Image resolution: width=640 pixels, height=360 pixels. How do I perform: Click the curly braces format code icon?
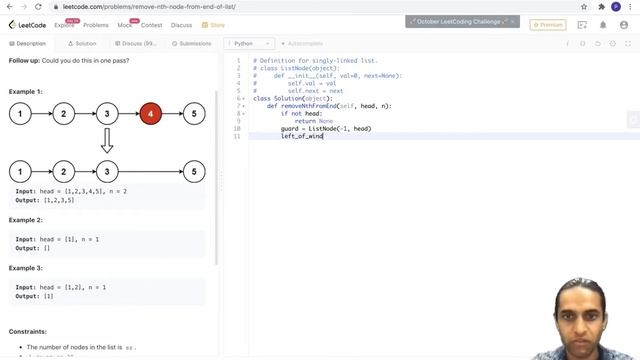point(582,44)
